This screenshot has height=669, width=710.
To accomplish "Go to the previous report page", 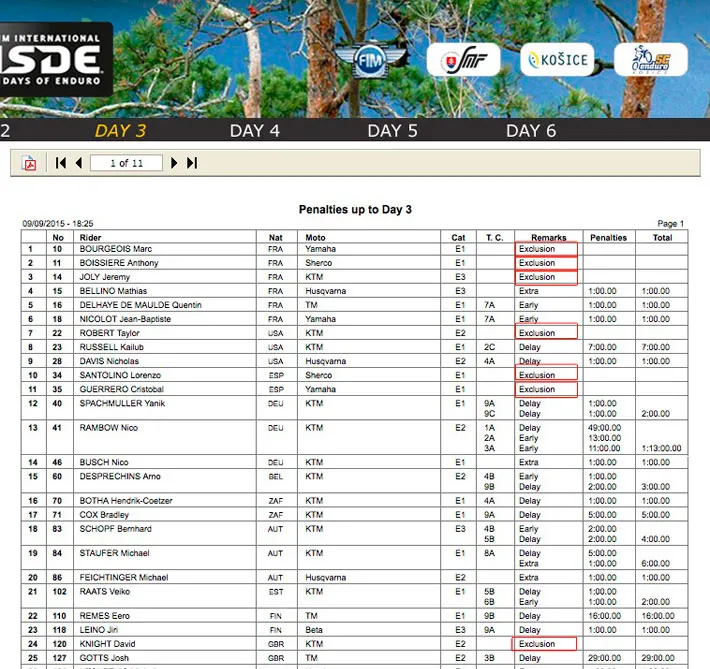I will (79, 163).
